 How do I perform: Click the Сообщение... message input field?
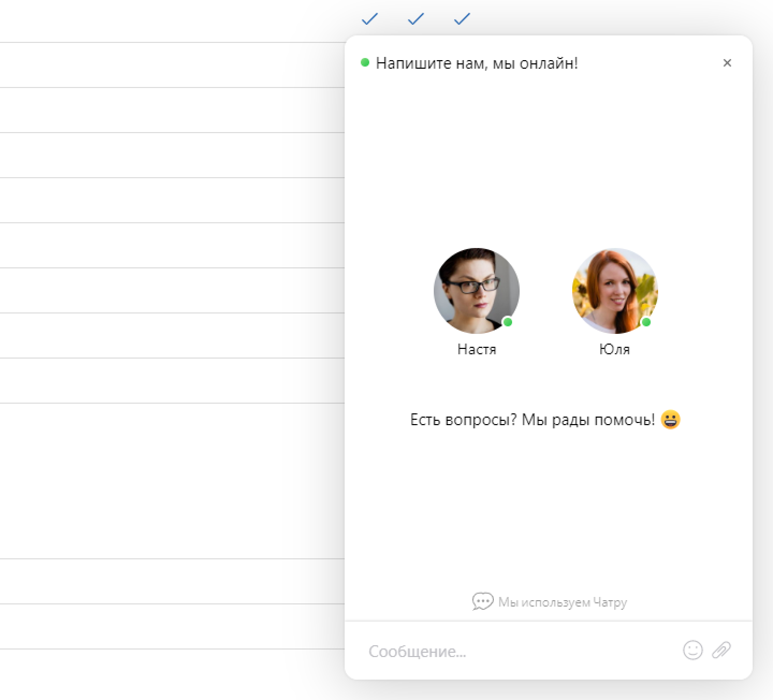[x=521, y=651]
